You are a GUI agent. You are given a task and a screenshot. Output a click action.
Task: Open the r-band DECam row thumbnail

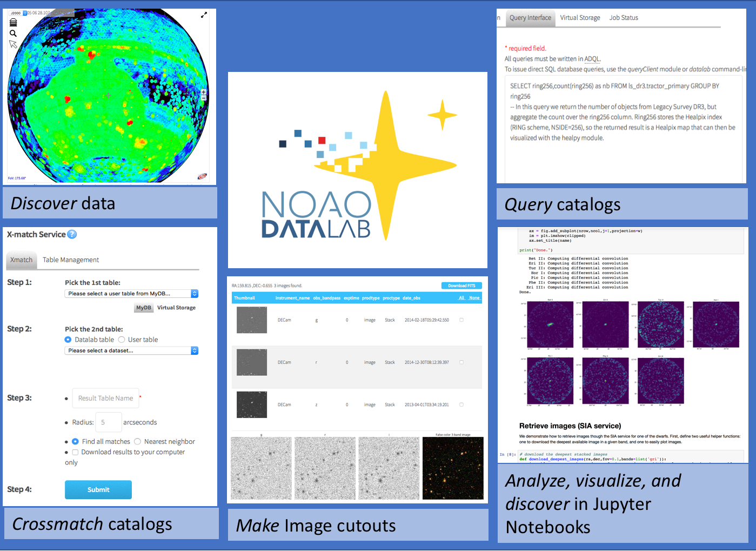pos(252,362)
